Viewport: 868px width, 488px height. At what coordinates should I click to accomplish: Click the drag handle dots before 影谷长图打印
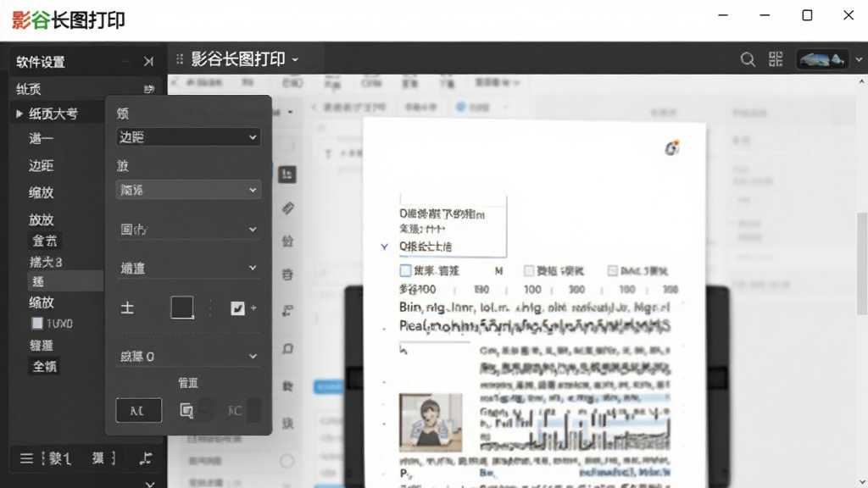180,58
